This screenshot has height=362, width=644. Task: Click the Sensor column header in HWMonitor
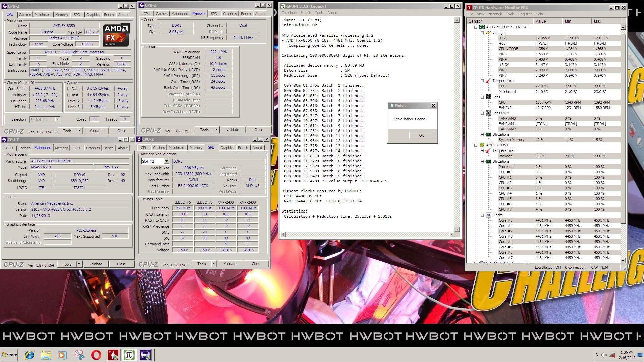(500, 21)
